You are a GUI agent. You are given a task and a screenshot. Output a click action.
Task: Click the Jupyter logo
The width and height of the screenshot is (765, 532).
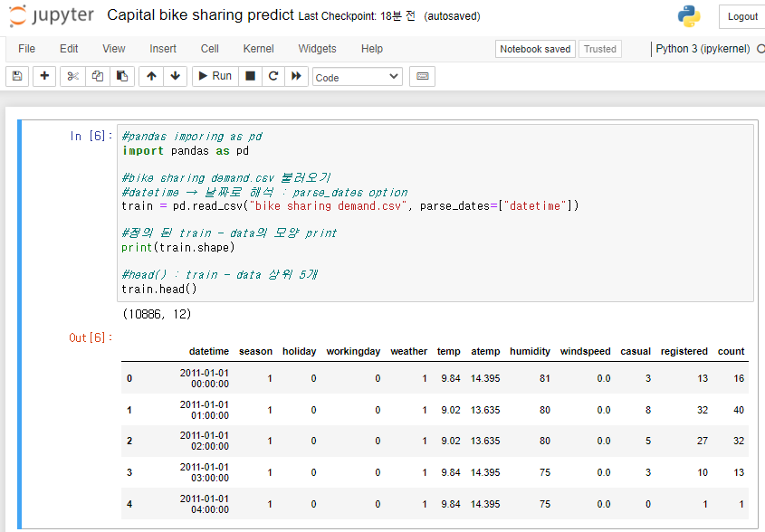(x=52, y=15)
